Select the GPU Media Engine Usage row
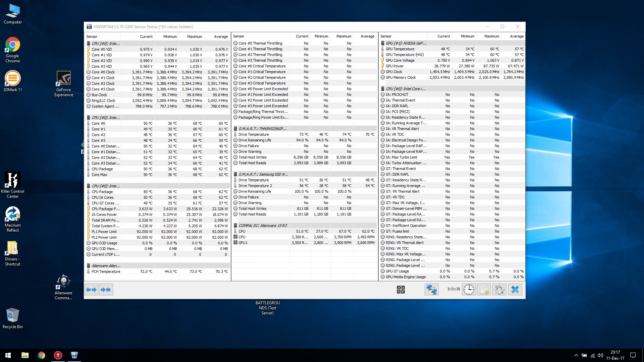 pos(452,277)
